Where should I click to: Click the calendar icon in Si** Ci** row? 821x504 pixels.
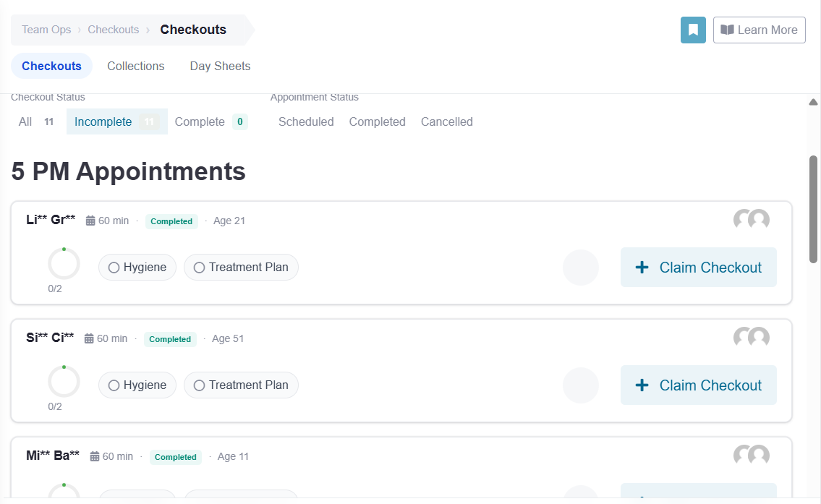pyautogui.click(x=89, y=338)
